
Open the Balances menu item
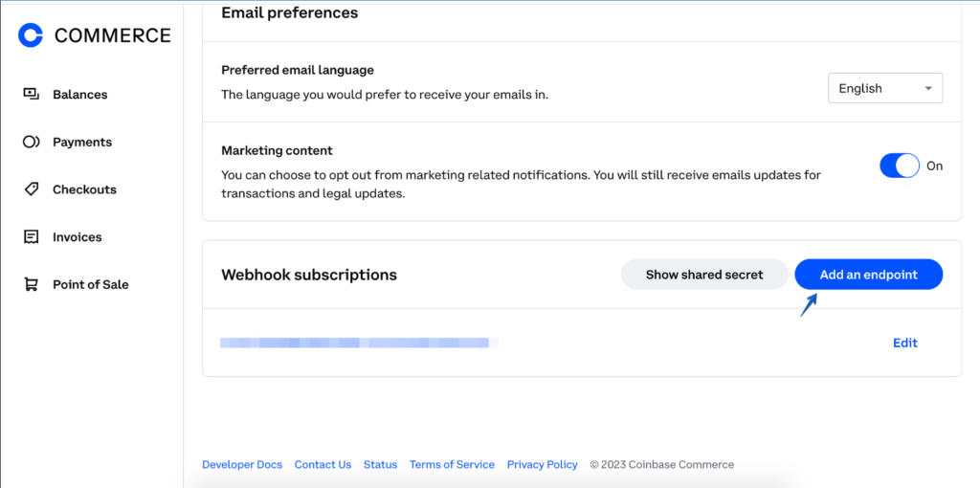79,95
